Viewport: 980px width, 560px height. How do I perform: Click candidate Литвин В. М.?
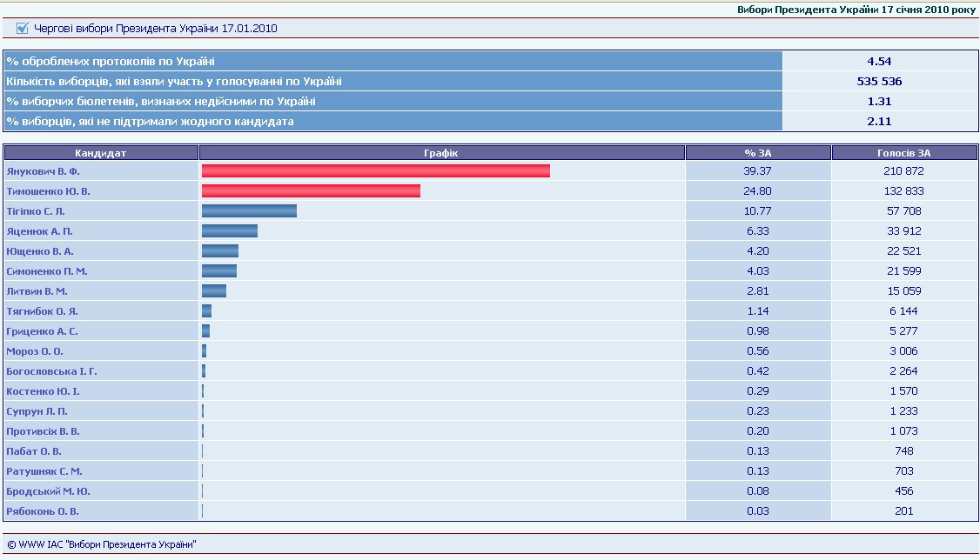pos(37,291)
